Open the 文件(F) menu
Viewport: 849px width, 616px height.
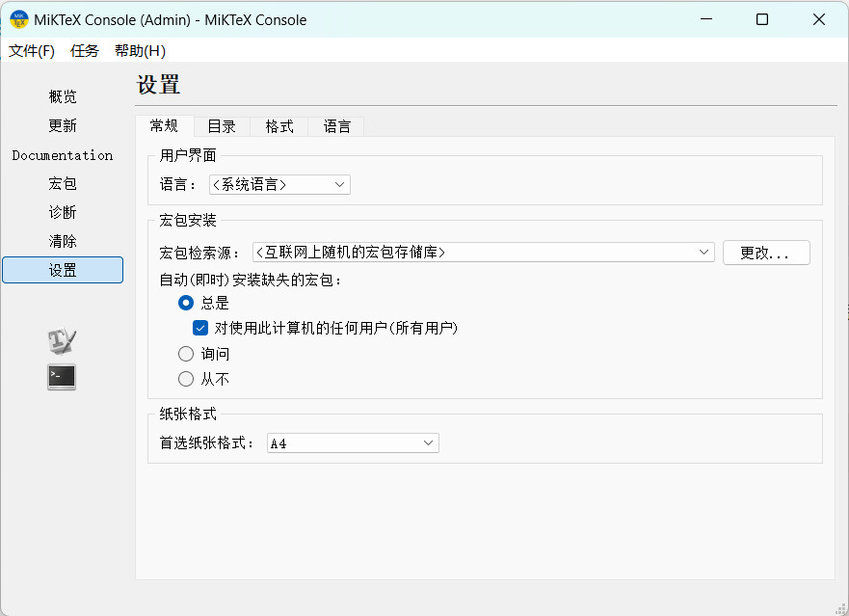pos(32,51)
